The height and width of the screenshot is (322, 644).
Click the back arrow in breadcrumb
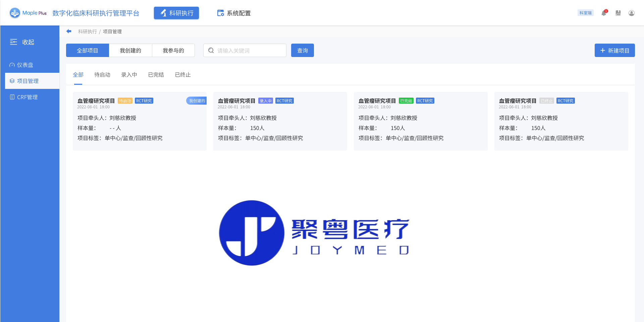click(69, 31)
